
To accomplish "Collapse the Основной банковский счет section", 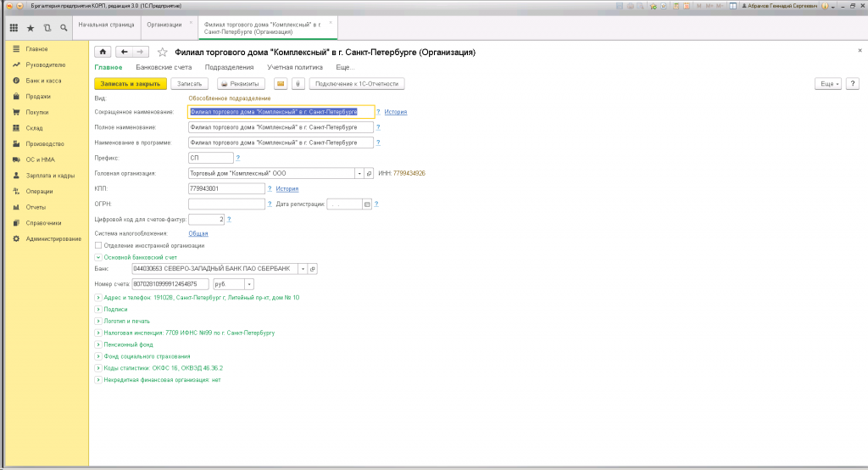I will [x=99, y=256].
